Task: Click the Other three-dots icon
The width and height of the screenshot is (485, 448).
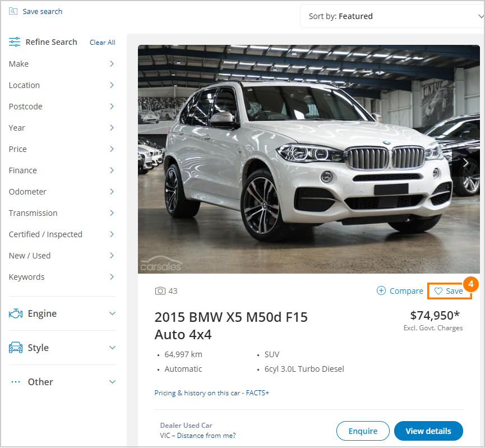Action: tap(16, 382)
